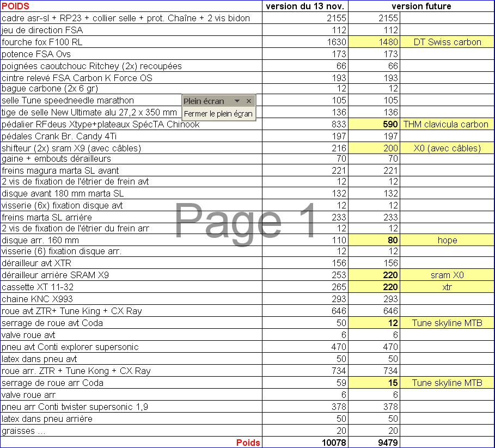Click 'cintre relevé FSA Carbon K Force OS'
The width and height of the screenshot is (495, 448).
pyautogui.click(x=131, y=78)
